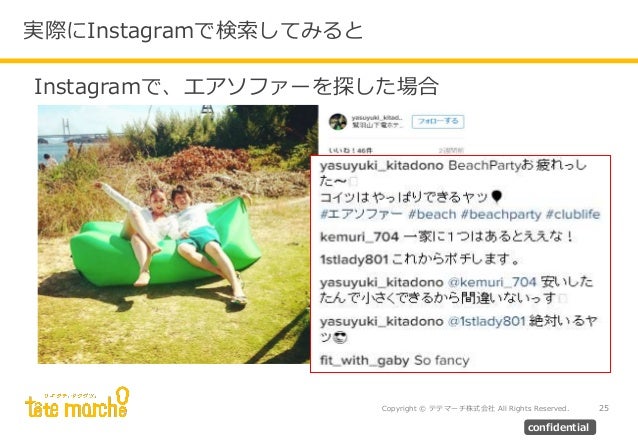This screenshot has width=638, height=442.
Task: Open the #エアソファー hashtag
Action: pos(361,214)
